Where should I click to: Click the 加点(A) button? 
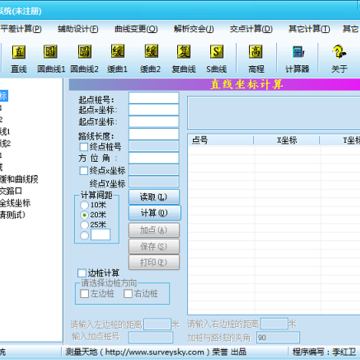pyautogui.click(x=154, y=230)
